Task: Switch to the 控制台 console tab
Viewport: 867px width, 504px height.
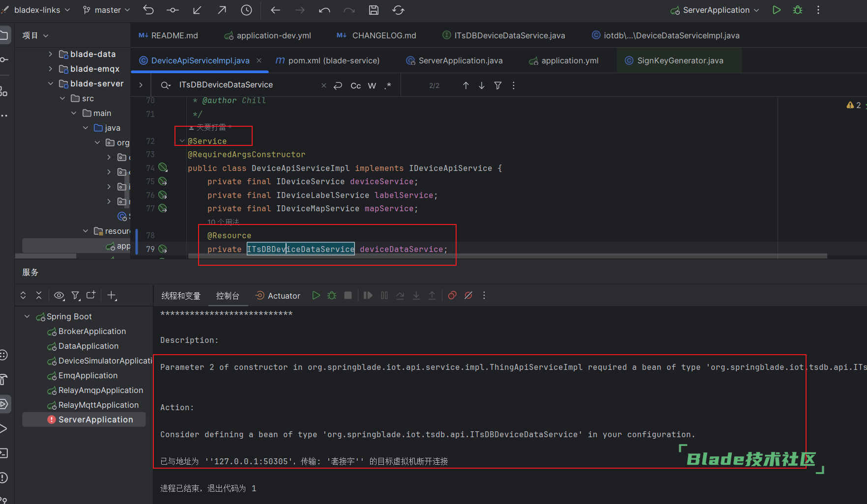Action: click(x=228, y=296)
